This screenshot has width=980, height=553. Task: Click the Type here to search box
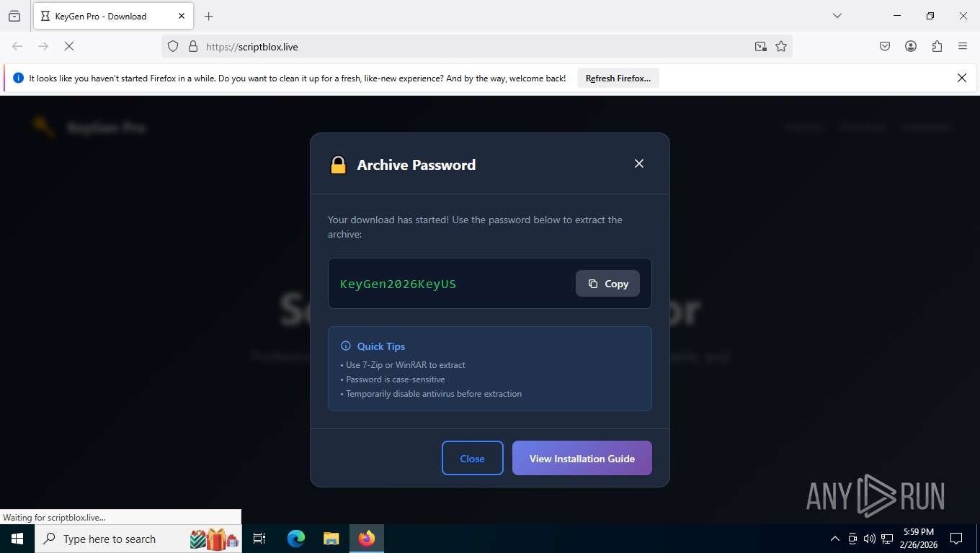138,539
